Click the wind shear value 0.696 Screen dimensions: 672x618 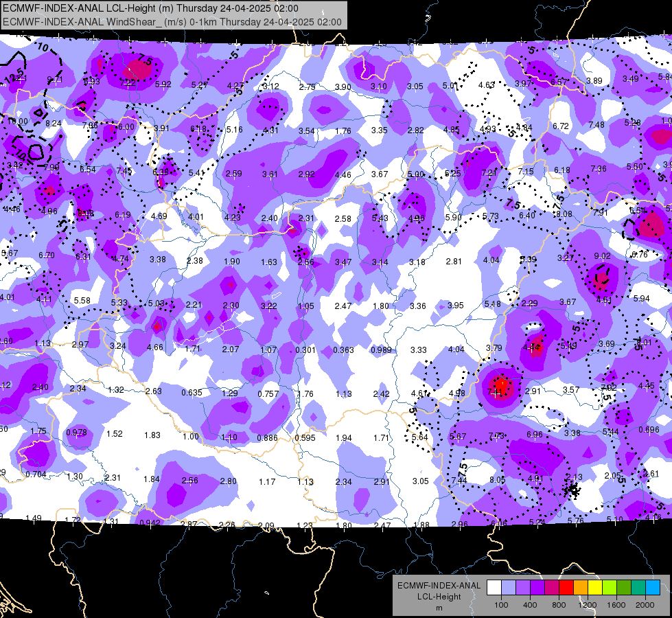point(649,430)
